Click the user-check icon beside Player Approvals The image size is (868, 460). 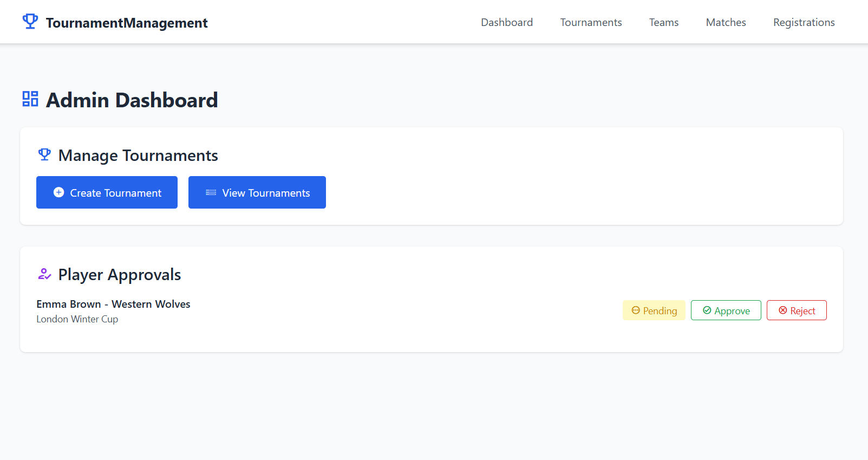44,274
